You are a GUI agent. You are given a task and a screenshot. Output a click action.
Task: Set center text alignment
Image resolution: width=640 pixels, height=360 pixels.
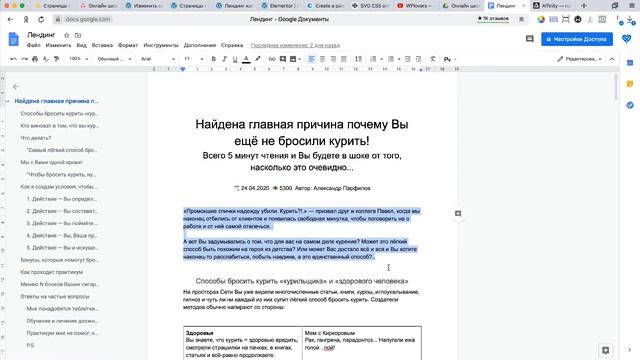[x=322, y=59]
